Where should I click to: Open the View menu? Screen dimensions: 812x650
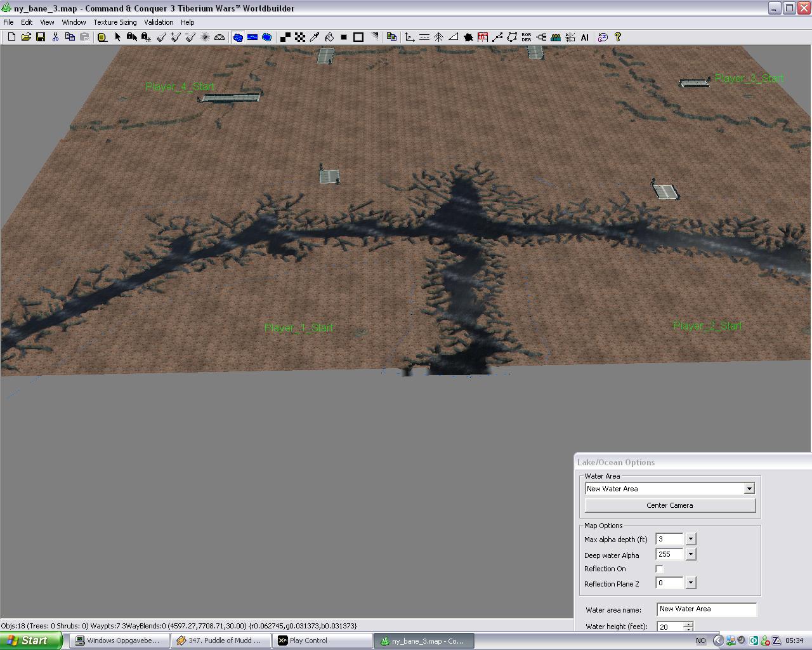[47, 22]
